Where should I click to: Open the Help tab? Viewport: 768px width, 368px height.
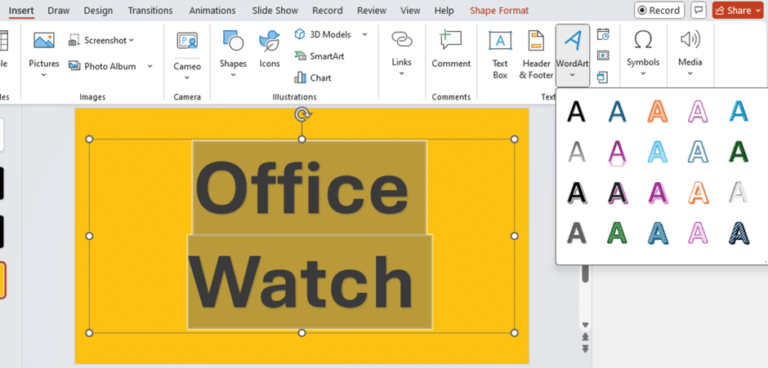(444, 10)
